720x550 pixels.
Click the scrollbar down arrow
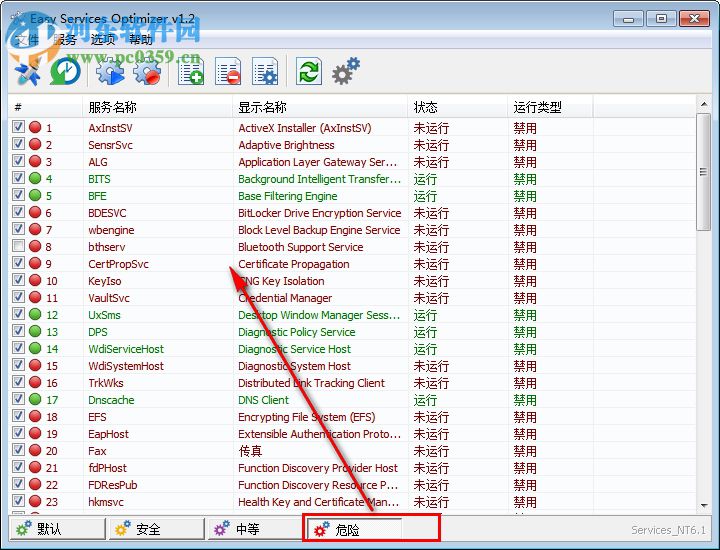coord(703,505)
